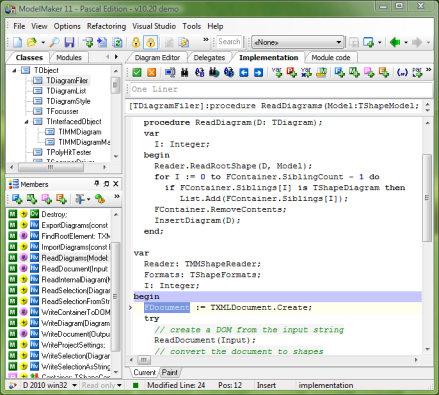Viewport: 439px width, 395px height.
Task: Open the Help menu
Action: click(215, 26)
